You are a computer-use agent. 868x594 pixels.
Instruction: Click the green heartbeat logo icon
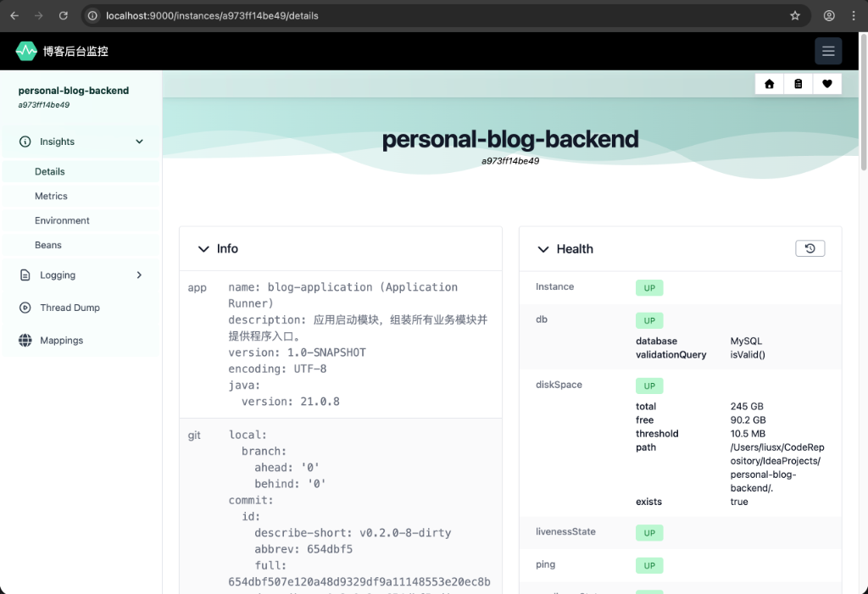coord(26,51)
